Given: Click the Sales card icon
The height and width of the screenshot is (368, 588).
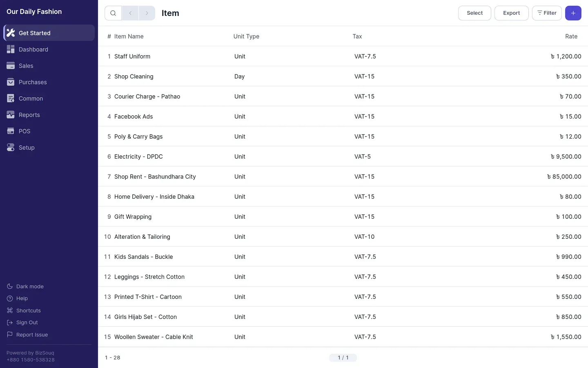Looking at the screenshot, I should [x=11, y=65].
